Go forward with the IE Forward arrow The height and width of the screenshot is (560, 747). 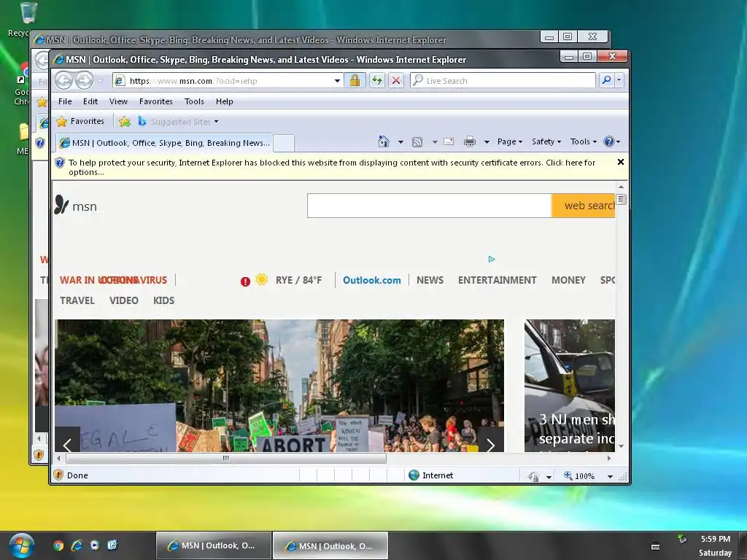pyautogui.click(x=84, y=80)
